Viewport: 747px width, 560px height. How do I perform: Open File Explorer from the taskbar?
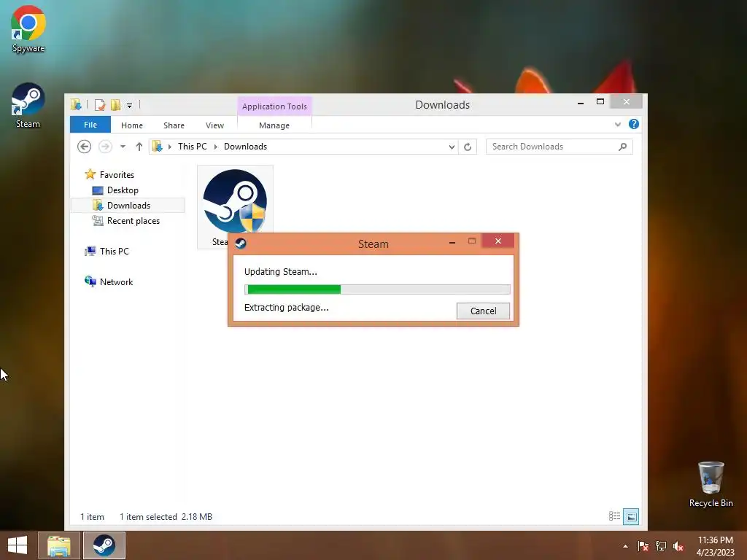[x=58, y=545]
